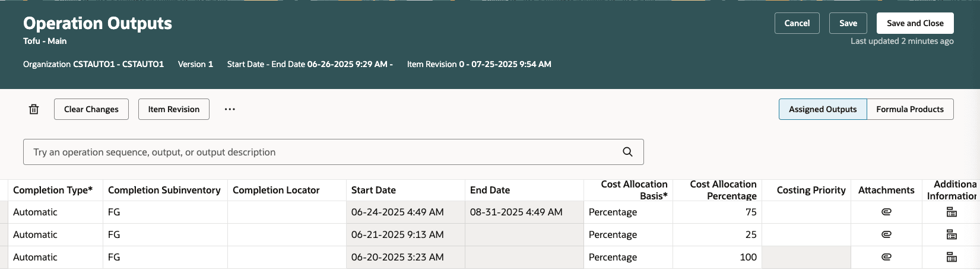This screenshot has width=980, height=270.
Task: Focus the operation sequence search field
Action: click(x=321, y=152)
